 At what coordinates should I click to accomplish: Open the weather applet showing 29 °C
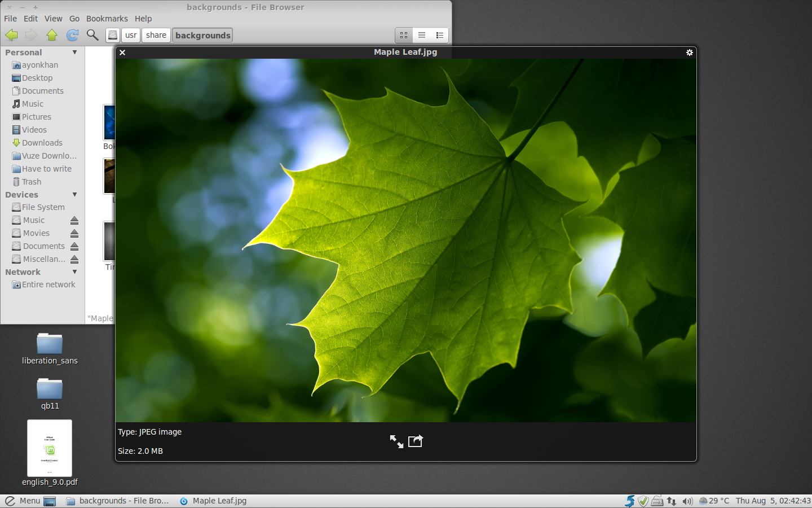tap(714, 501)
